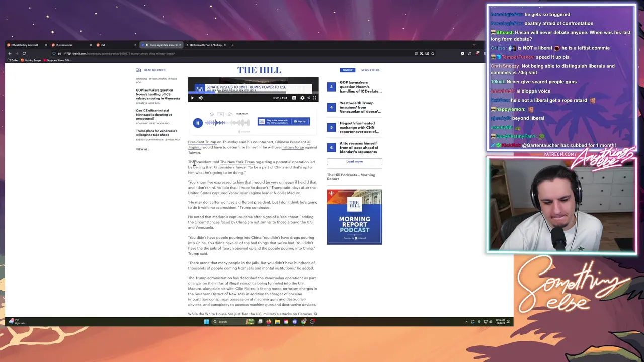
Task: Open a new browser tab
Action: tap(232, 45)
